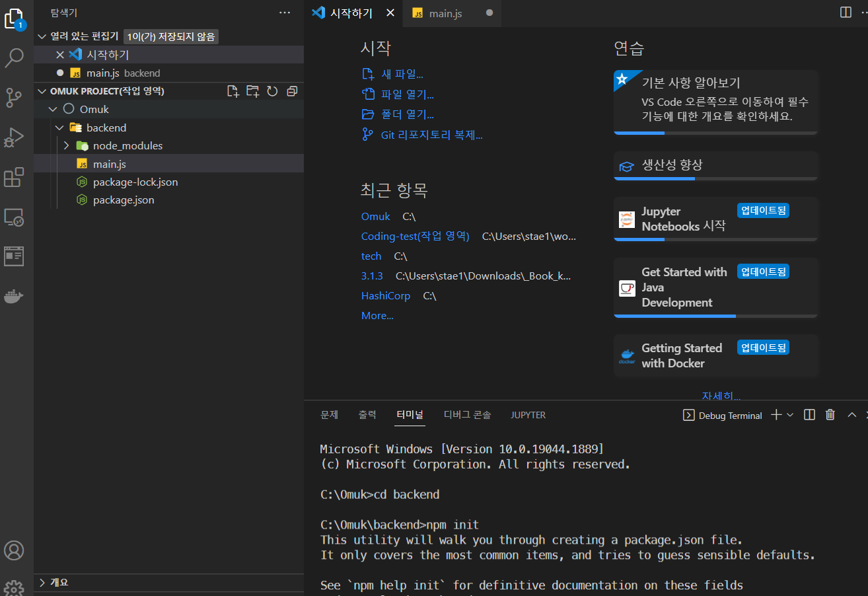
Task: Split the editor to the right
Action: pyautogui.click(x=846, y=13)
